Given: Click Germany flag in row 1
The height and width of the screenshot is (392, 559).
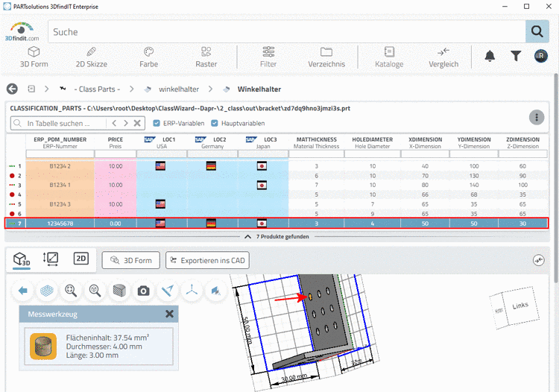Looking at the screenshot, I should click(211, 166).
